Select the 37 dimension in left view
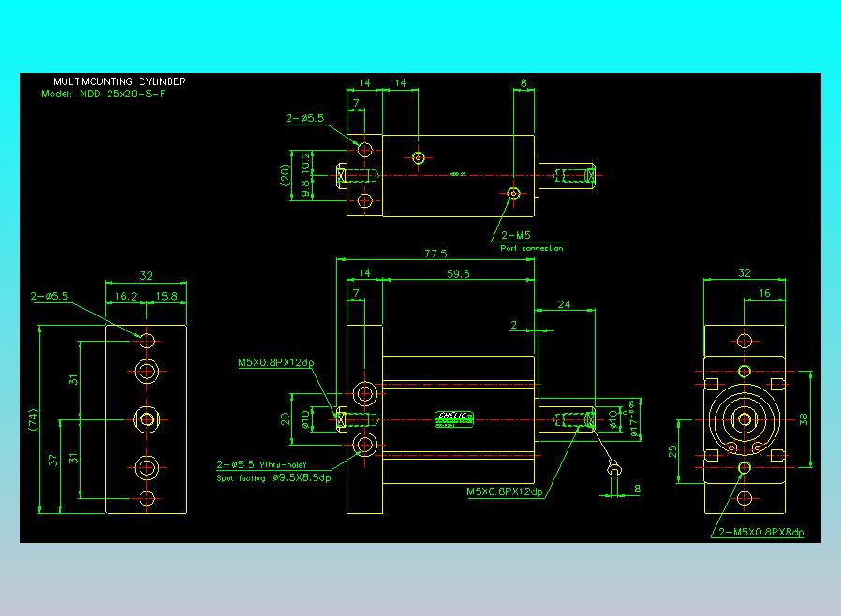 pos(52,460)
